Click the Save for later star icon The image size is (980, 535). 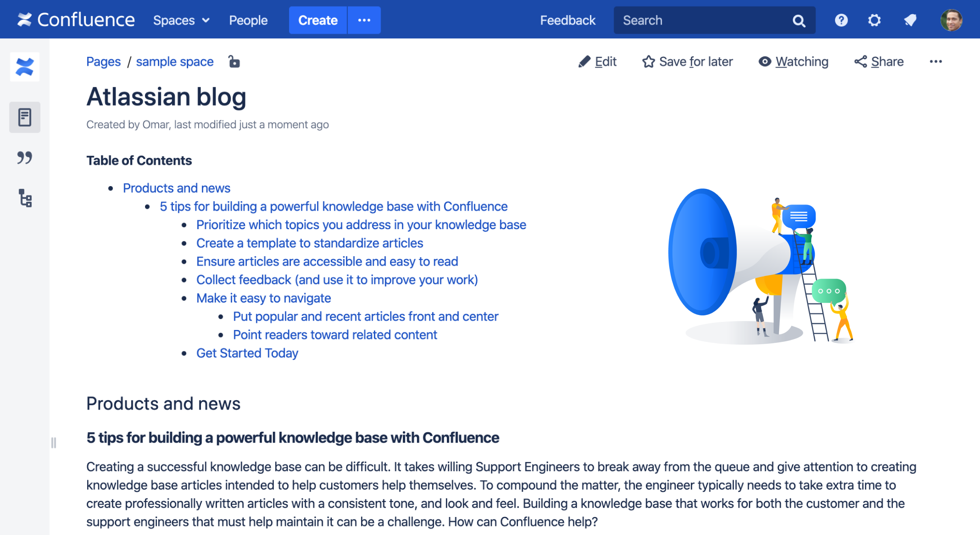[x=649, y=61]
